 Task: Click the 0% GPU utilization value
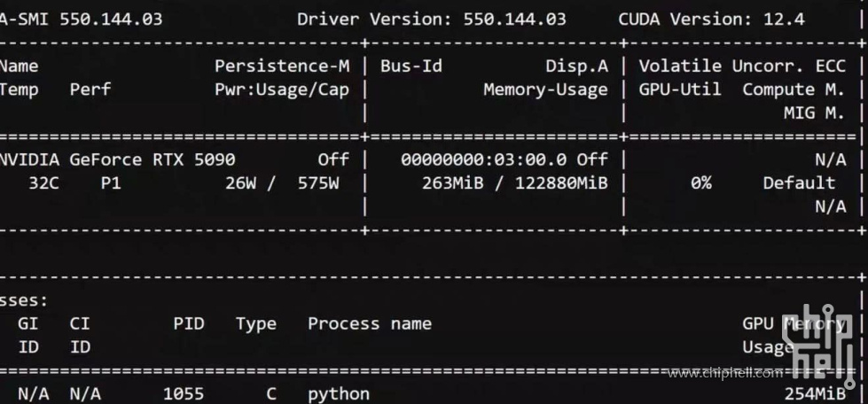[701, 183]
